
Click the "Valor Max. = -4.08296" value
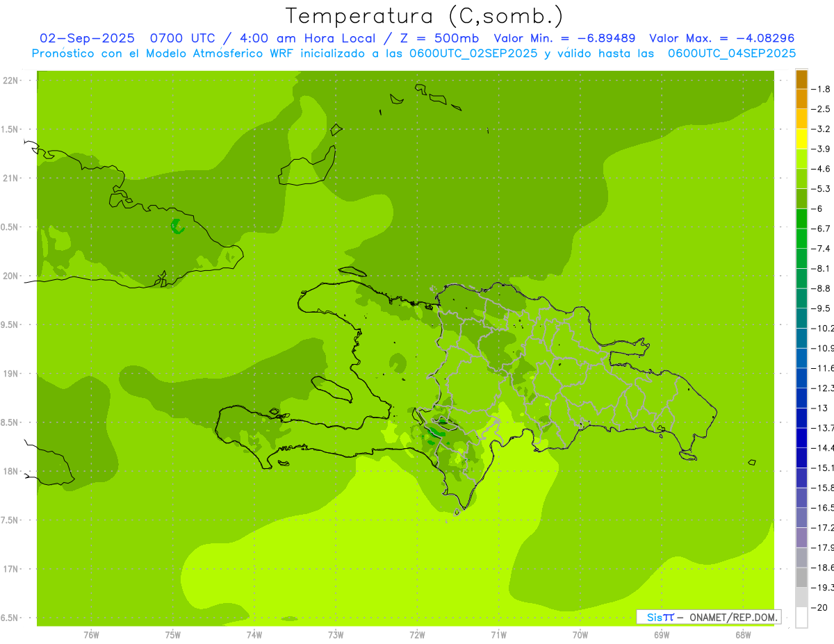point(721,38)
